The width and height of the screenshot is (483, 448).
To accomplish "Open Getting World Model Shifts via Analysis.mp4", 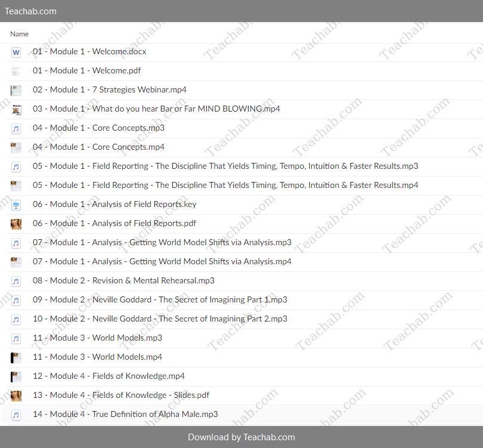I will (x=162, y=262).
